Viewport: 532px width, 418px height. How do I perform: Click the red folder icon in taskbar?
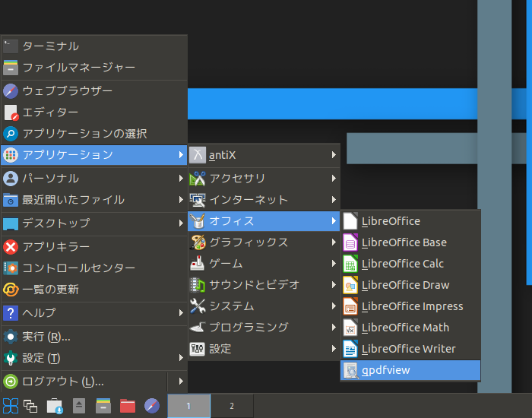[x=128, y=406]
